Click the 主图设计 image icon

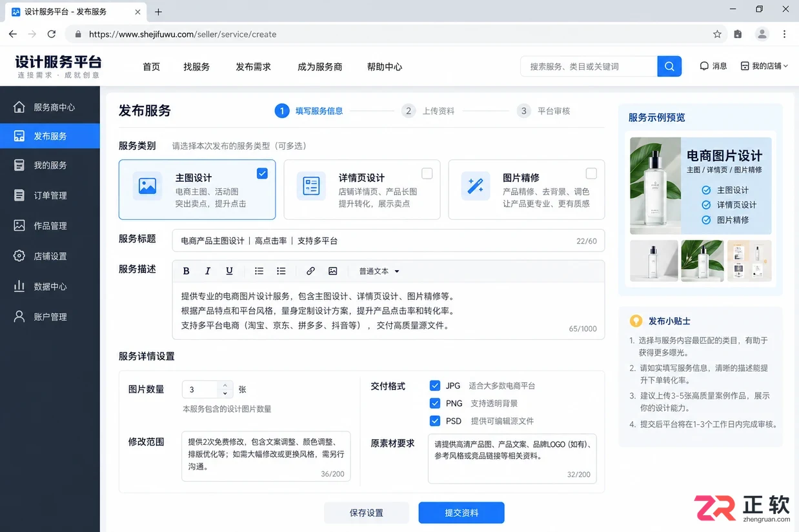tap(147, 186)
